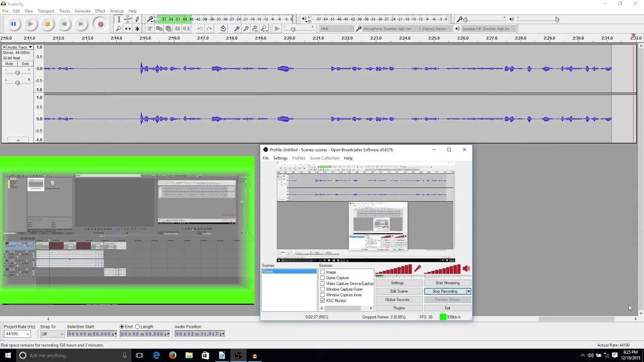Skip to Start in Audacity transport
Viewport: 644px width, 362px height.
point(64,24)
